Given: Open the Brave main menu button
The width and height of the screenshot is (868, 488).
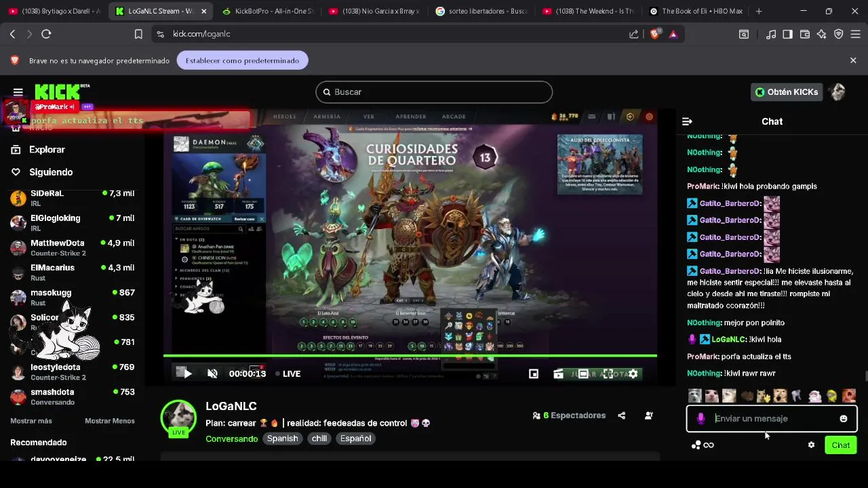Looking at the screenshot, I should pyautogui.click(x=856, y=34).
